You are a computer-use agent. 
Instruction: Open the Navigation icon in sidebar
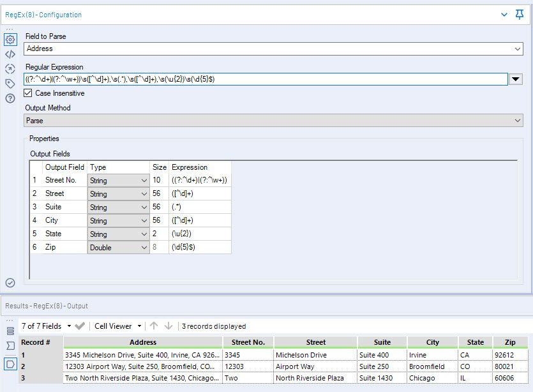tap(10, 69)
